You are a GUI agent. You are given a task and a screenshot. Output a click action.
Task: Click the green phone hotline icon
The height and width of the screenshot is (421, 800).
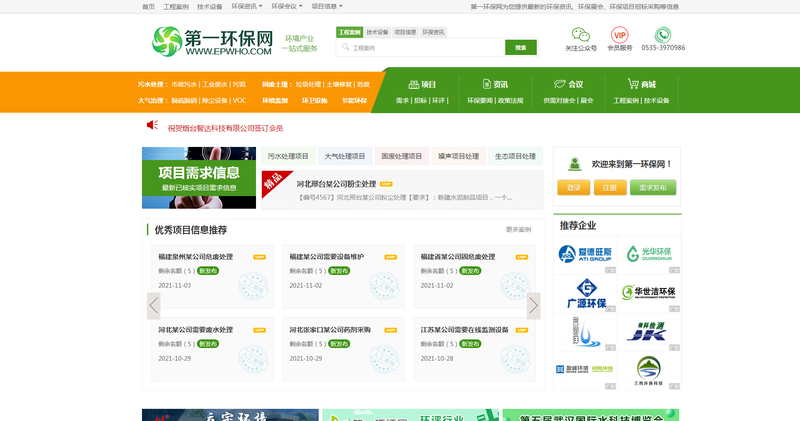tap(663, 35)
